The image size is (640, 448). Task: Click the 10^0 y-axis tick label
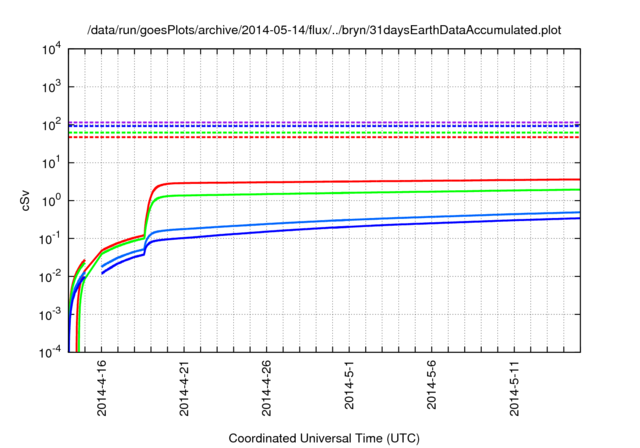pos(52,201)
